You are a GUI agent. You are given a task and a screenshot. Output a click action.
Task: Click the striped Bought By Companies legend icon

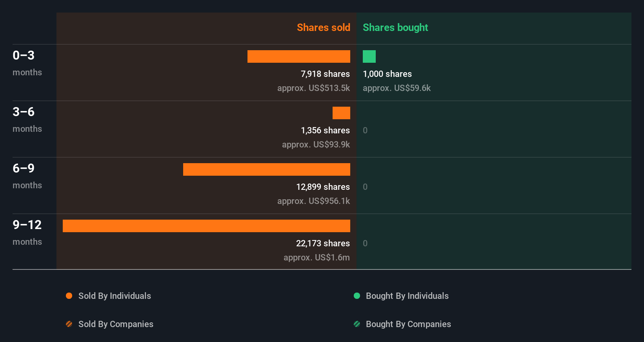(357, 324)
